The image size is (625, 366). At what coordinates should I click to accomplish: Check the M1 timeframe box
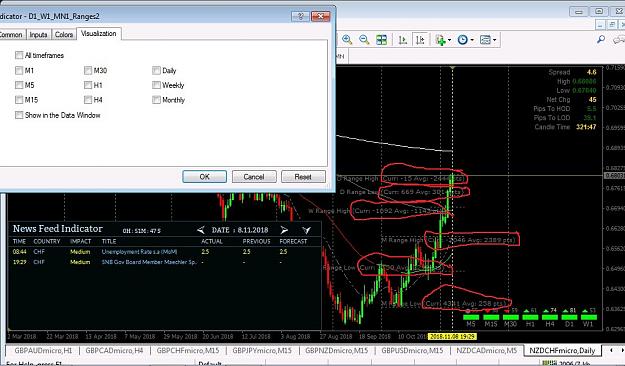click(x=19, y=70)
